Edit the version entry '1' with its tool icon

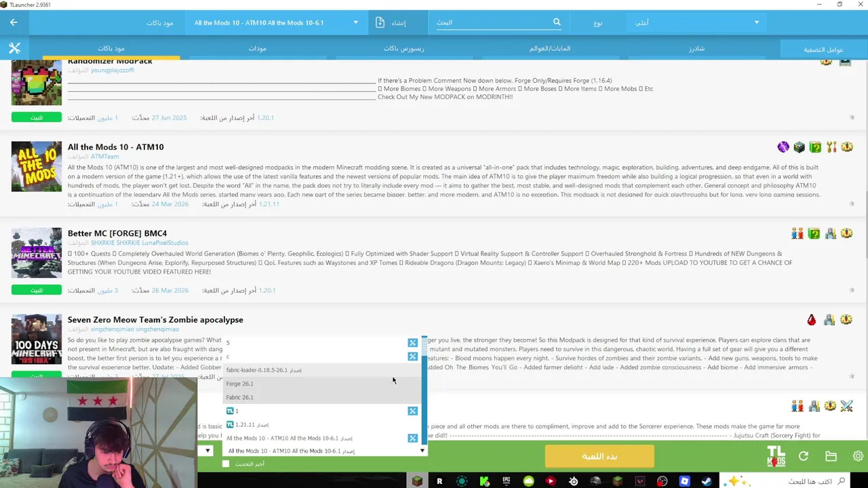[x=412, y=411]
